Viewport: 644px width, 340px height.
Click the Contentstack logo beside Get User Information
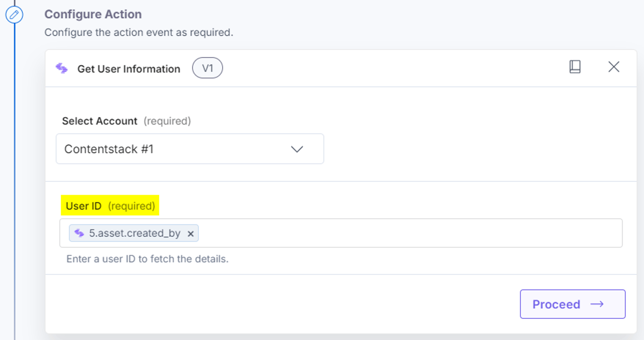(62, 68)
